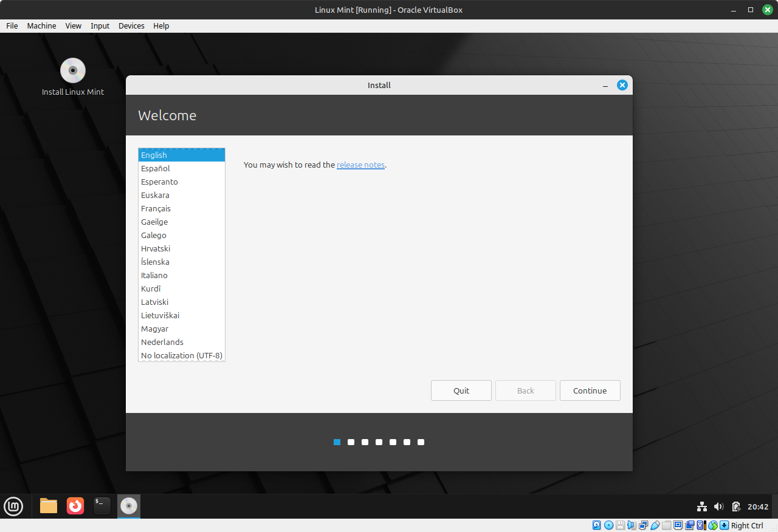
Task: Open the guest network connection tray icon
Action: click(702, 506)
